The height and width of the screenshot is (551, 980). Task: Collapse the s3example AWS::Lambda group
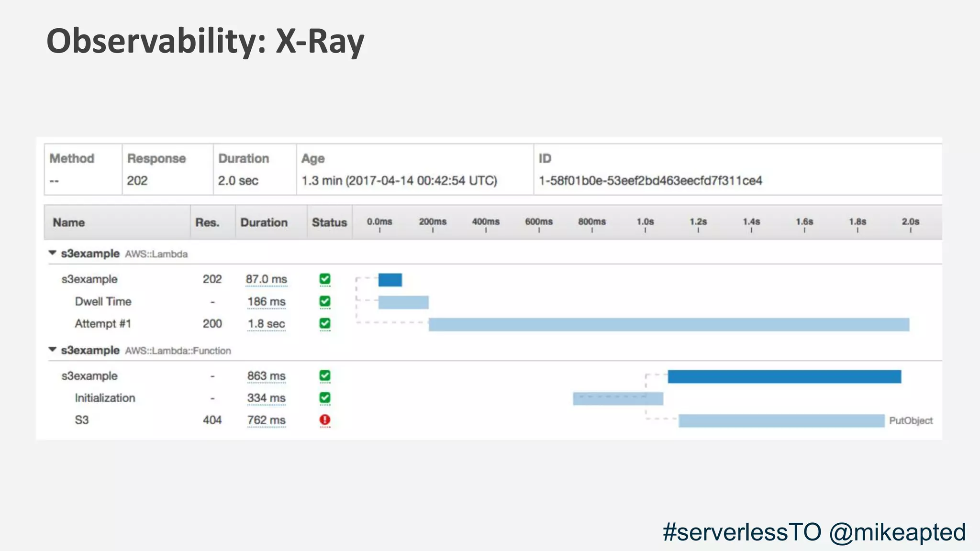[53, 253]
